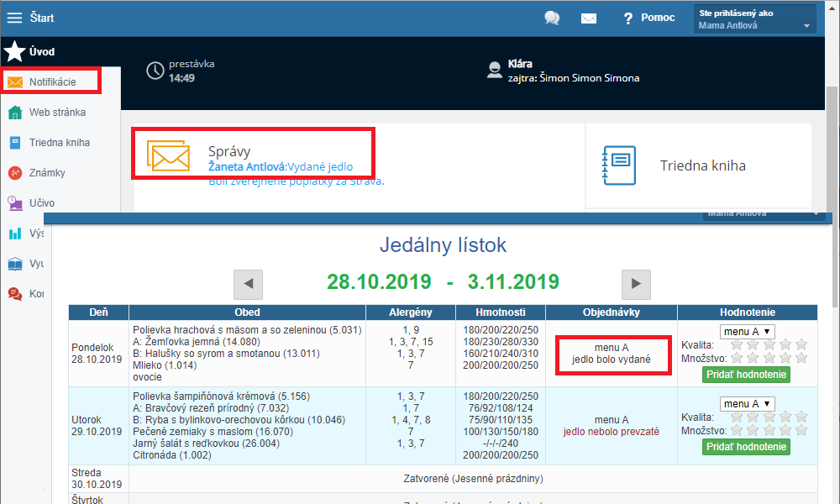Rate Monday Kvalita with first star
The width and height of the screenshot is (840, 504).
point(738,344)
